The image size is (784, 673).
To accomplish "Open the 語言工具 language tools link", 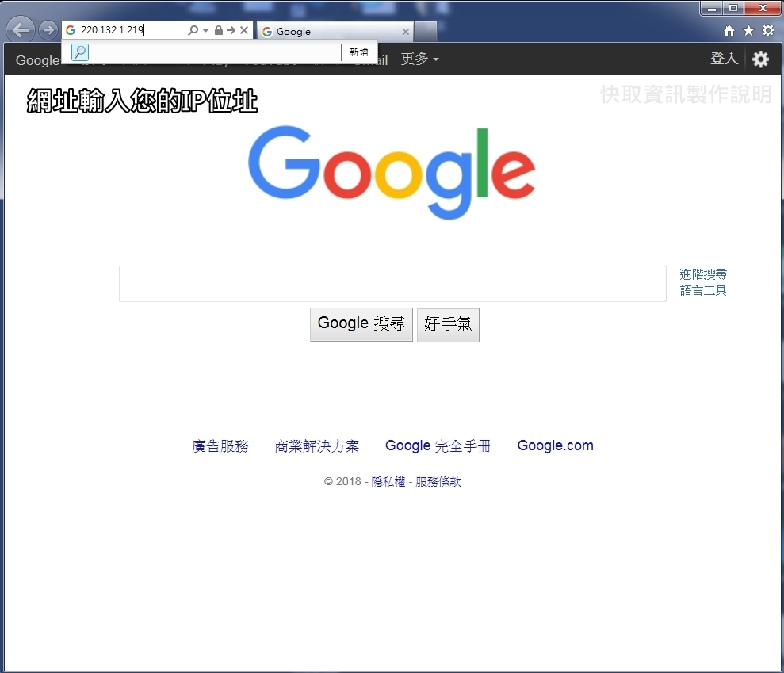I will 703,290.
